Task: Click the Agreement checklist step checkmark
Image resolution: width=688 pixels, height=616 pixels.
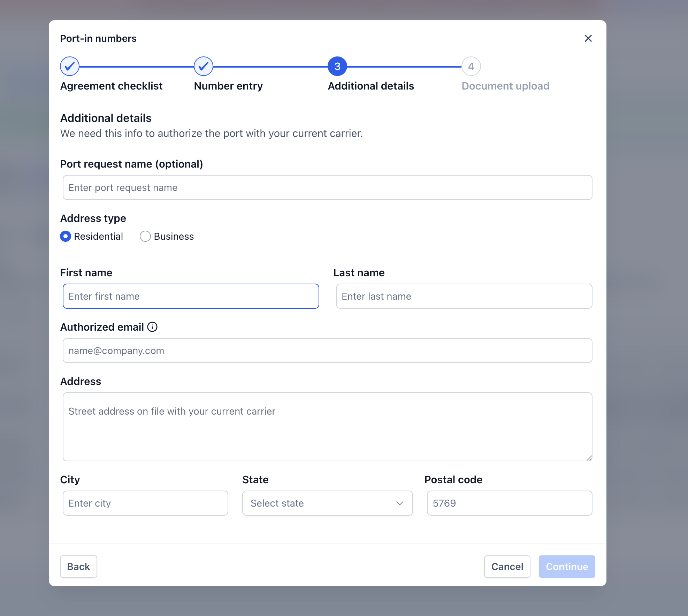Action: tap(70, 66)
